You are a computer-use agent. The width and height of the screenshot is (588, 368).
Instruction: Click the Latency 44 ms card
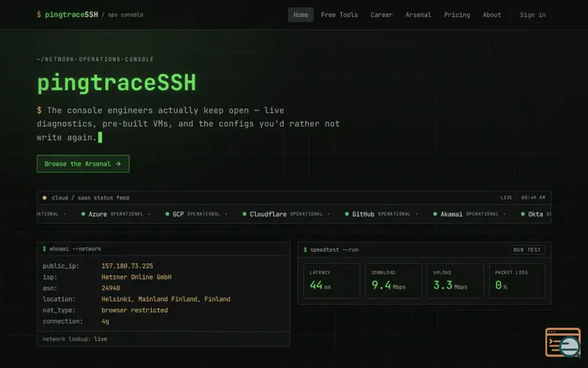coord(331,280)
